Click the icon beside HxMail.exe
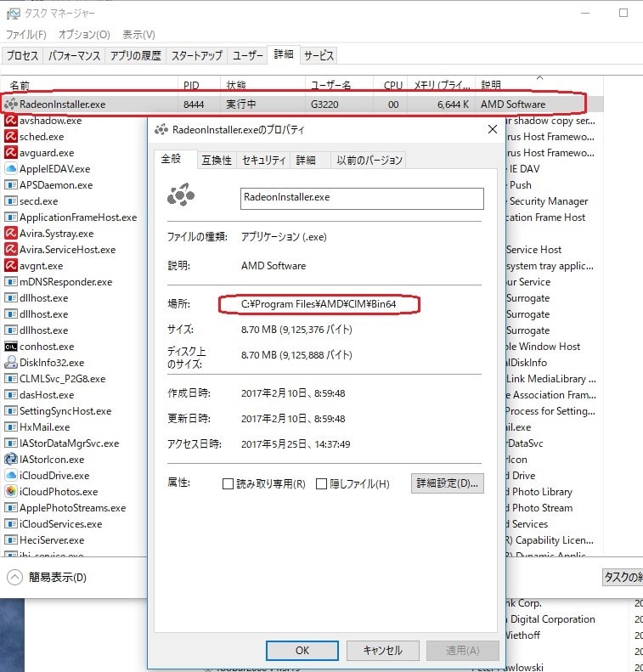643x672 pixels. pyautogui.click(x=11, y=426)
